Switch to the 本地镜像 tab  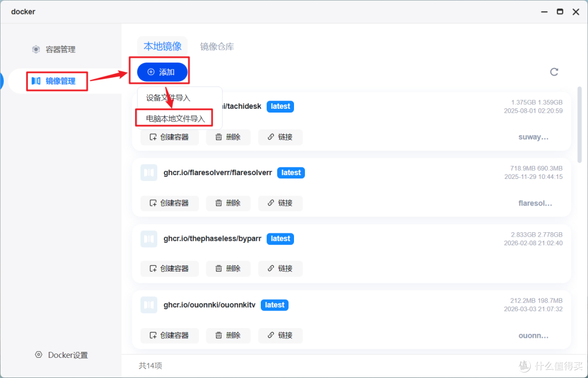pyautogui.click(x=162, y=46)
